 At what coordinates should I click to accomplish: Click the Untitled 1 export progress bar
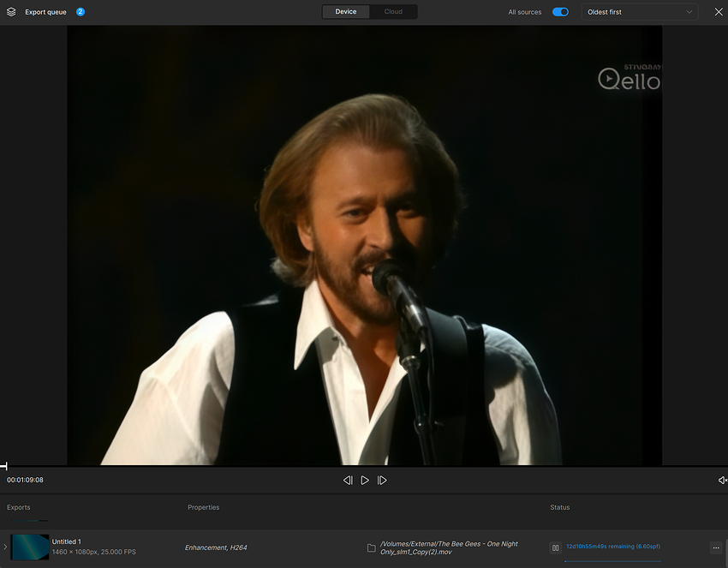point(613,561)
